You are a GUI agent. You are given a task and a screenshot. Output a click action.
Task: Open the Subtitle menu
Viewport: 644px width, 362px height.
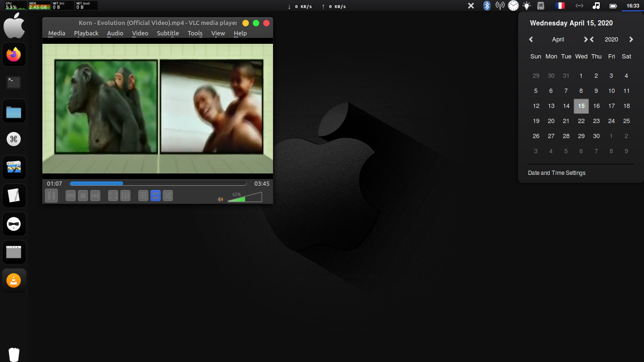[168, 33]
